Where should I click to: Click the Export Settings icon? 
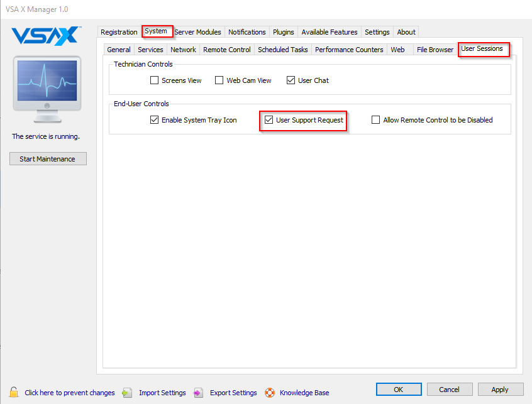(x=198, y=393)
